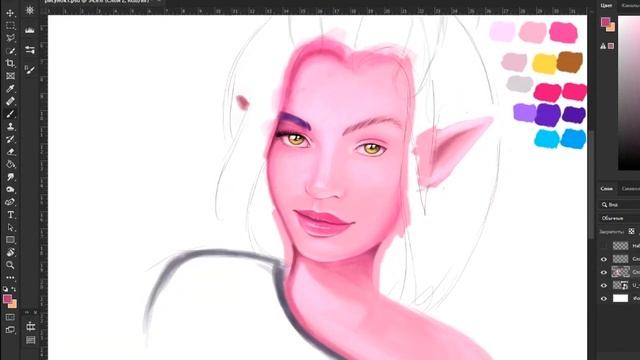The image size is (640, 360).
Task: Select the Rectangle shape tool
Action: (x=10, y=240)
